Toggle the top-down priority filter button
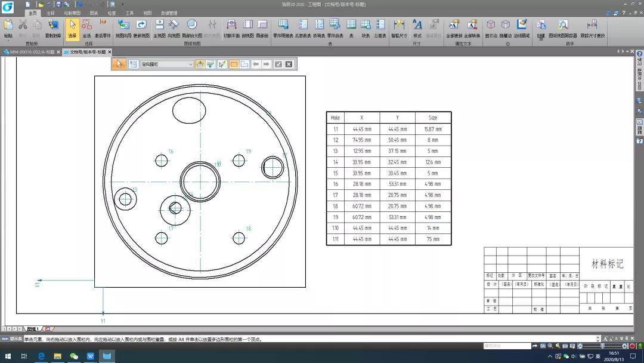Image resolution: width=644 pixels, height=363 pixels. 210,64
